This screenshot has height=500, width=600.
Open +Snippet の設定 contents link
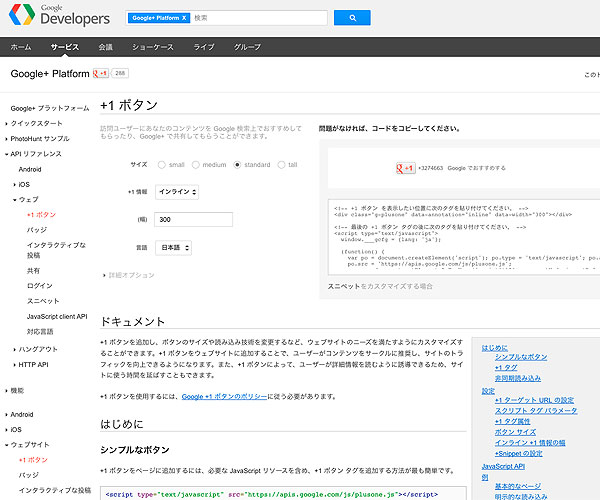pos(518,453)
